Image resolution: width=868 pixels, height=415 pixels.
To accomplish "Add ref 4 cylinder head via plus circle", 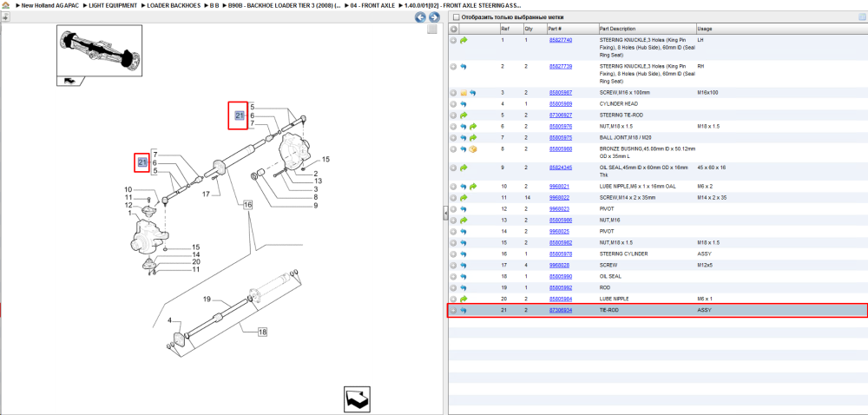I will (453, 104).
